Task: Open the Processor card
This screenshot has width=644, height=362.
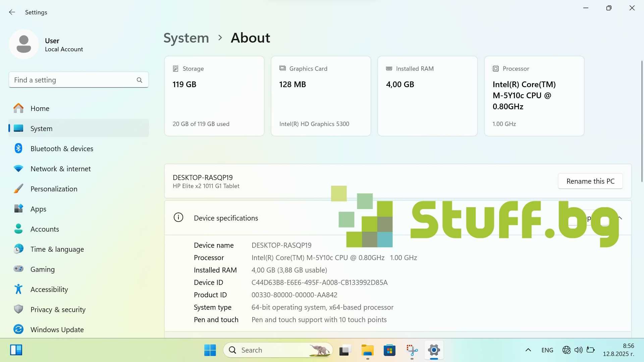Action: tap(534, 96)
